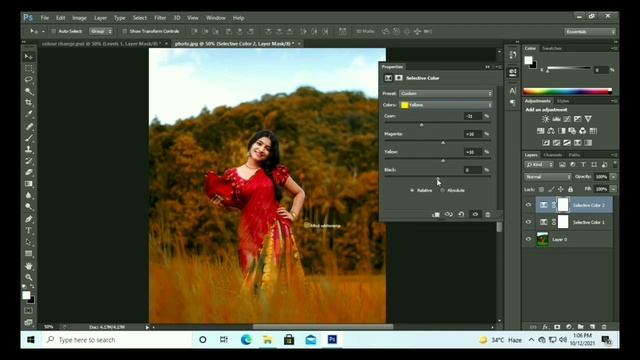Reset Selective Color to adjustment defaults
This screenshot has height=360, width=640.
tap(461, 214)
